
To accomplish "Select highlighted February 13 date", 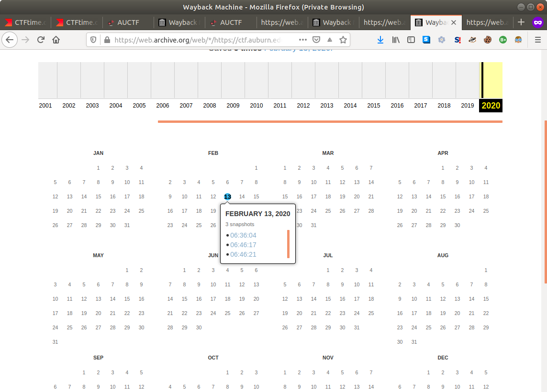I will [227, 196].
